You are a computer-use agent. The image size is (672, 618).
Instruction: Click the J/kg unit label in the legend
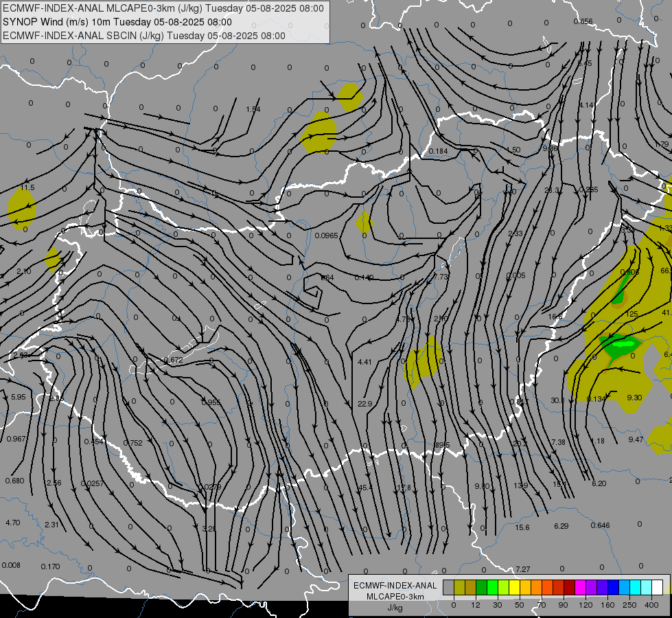pos(395,608)
